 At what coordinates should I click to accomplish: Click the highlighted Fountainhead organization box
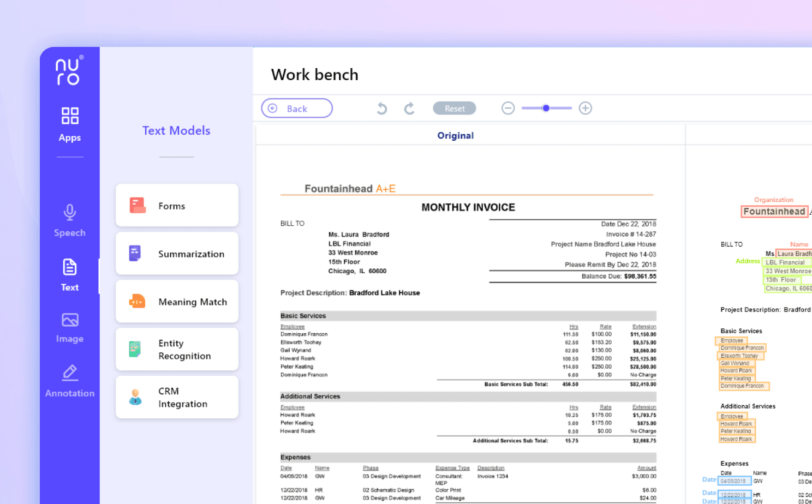pyautogui.click(x=774, y=212)
